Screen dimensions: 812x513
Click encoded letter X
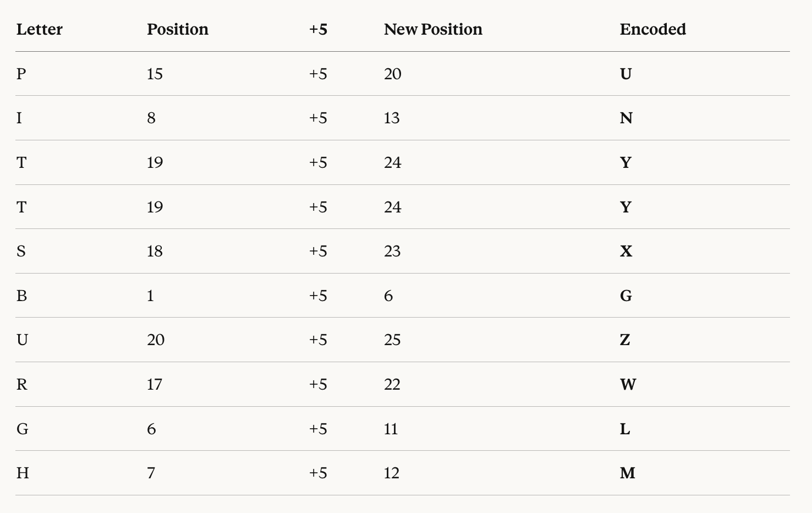pyautogui.click(x=626, y=251)
